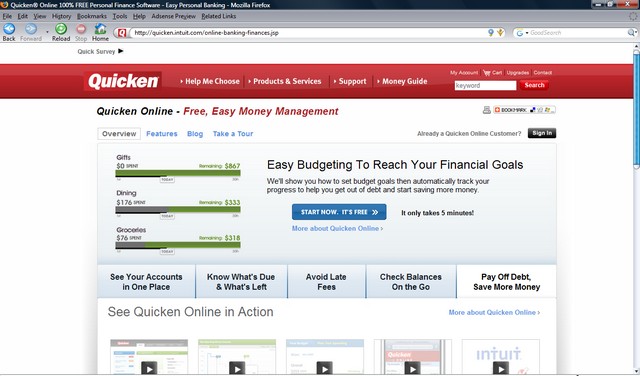Go to the browser Home icon
The height and width of the screenshot is (376, 640).
click(100, 29)
